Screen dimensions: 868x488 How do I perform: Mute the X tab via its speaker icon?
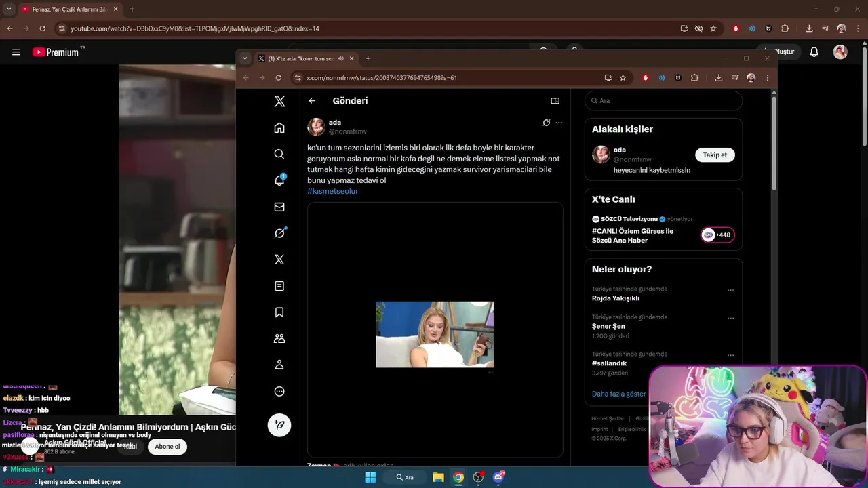coord(340,58)
